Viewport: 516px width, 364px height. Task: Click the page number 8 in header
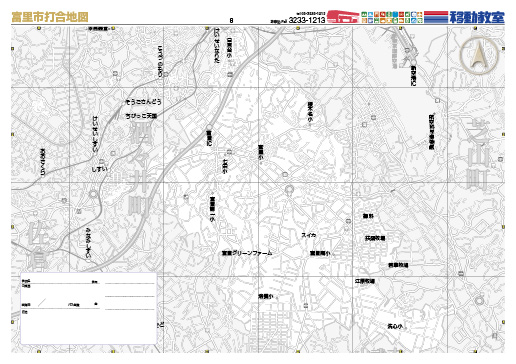(x=231, y=20)
